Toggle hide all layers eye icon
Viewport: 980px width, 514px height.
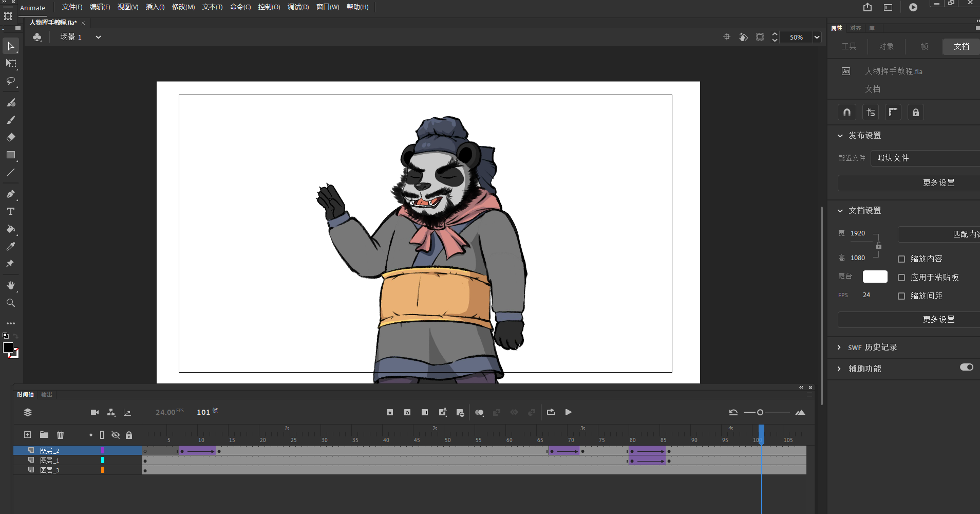point(116,435)
